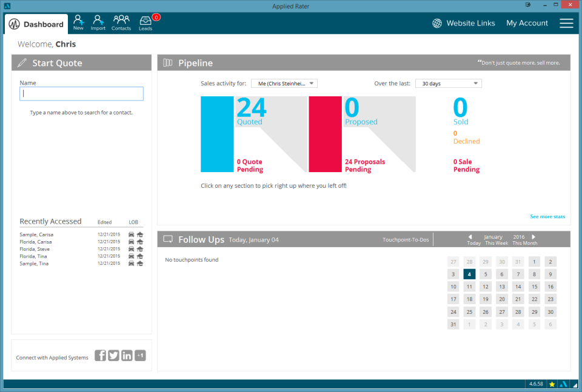582x392 pixels.
Task: Go to previous month arrow
Action: point(470,237)
